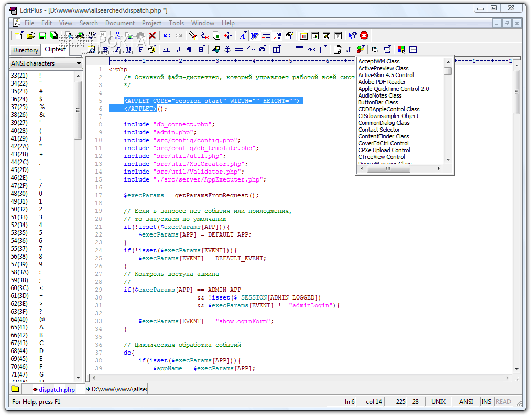Click the UNIX line-ending status cell
The image size is (532, 416).
[438, 402]
